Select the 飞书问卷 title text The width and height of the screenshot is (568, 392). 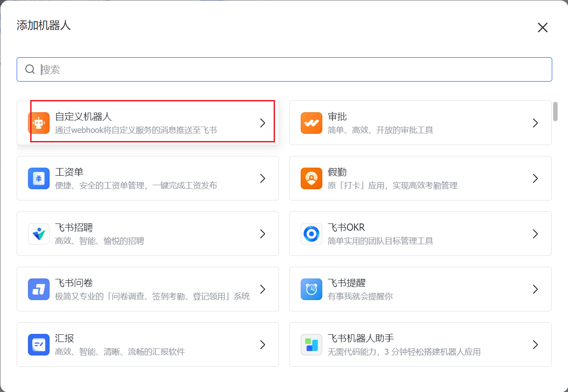[74, 283]
